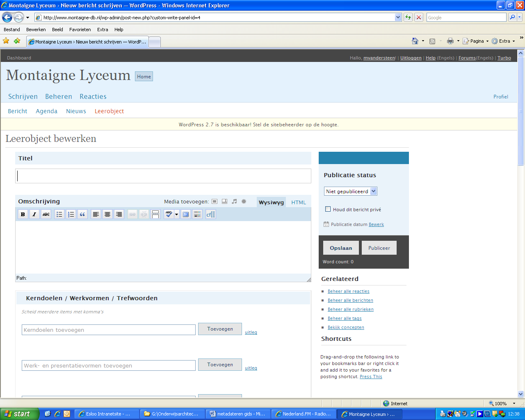Image resolution: width=525 pixels, height=420 pixels.
Task: Open the search provider dropdown arrow
Action: (520, 17)
